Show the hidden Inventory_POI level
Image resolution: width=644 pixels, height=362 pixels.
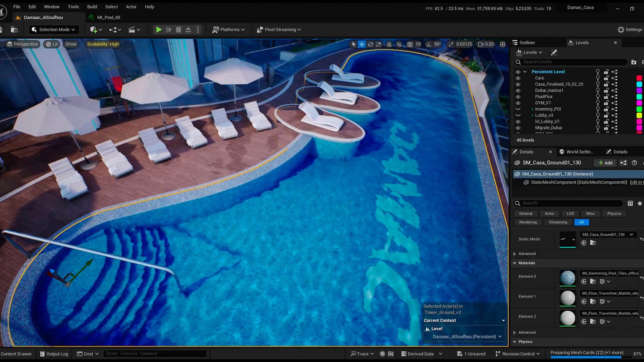point(518,109)
